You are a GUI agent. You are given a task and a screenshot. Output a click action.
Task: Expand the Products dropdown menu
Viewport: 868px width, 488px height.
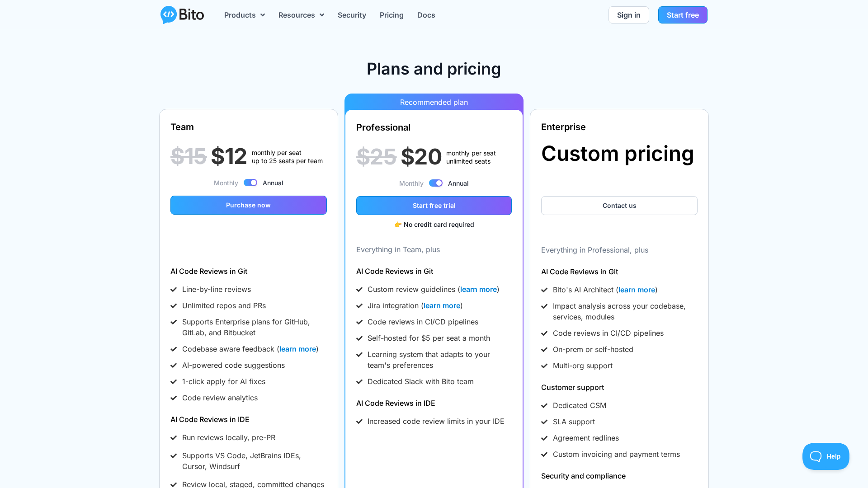[x=244, y=15]
